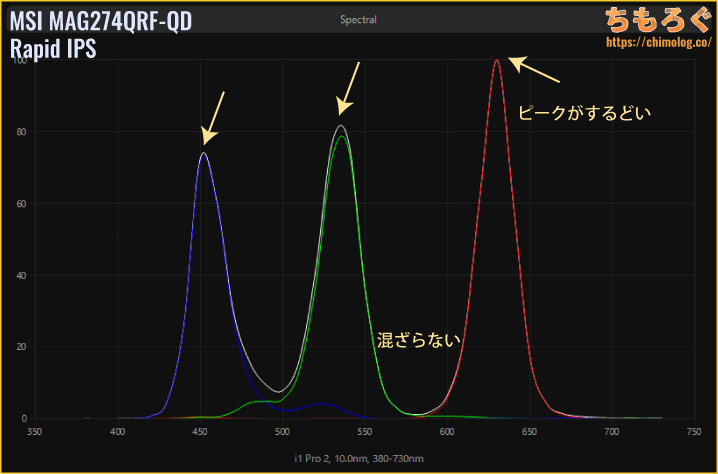Click the "Spectral" chart title
Screen dimensions: 718x474
[358, 20]
